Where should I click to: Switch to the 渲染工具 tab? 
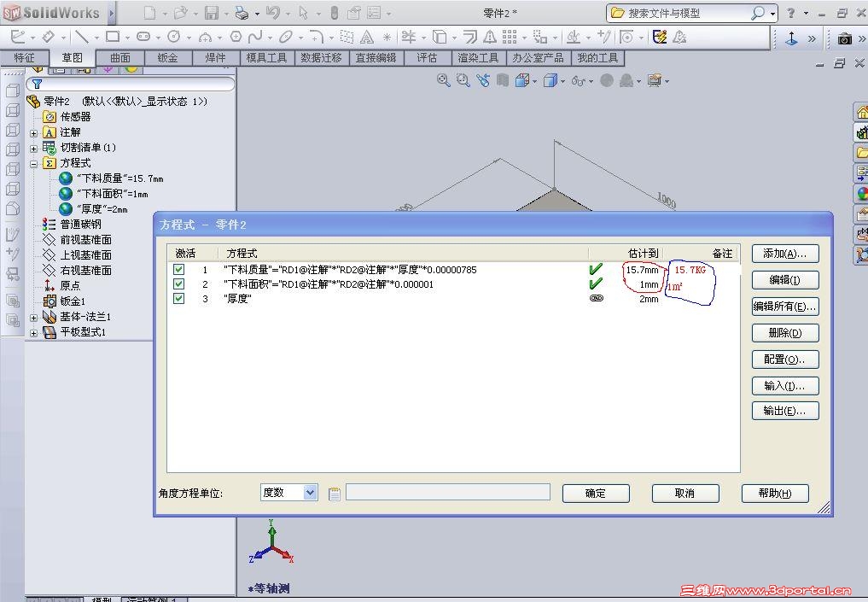(x=478, y=57)
